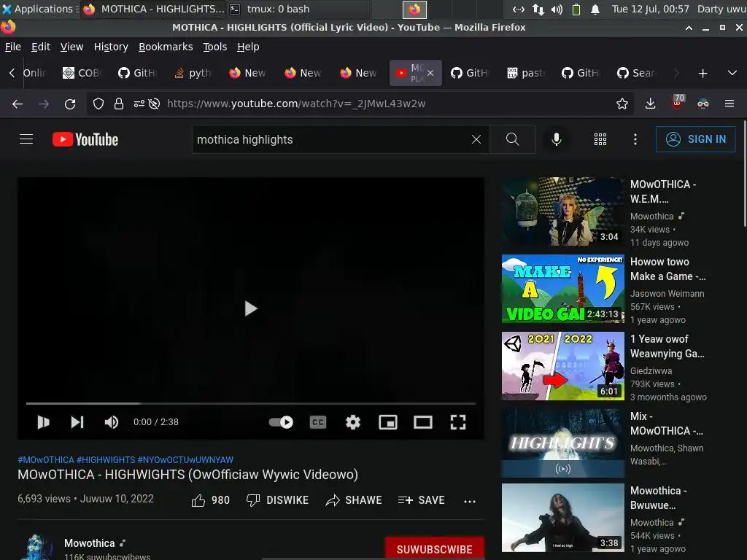Open the Make a Video Game thumbnail

click(562, 289)
